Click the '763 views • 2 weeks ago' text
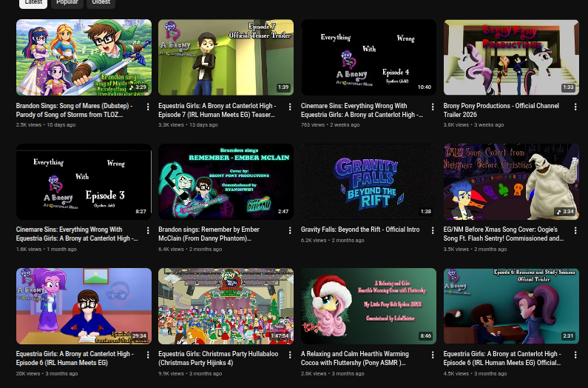 pyautogui.click(x=330, y=124)
